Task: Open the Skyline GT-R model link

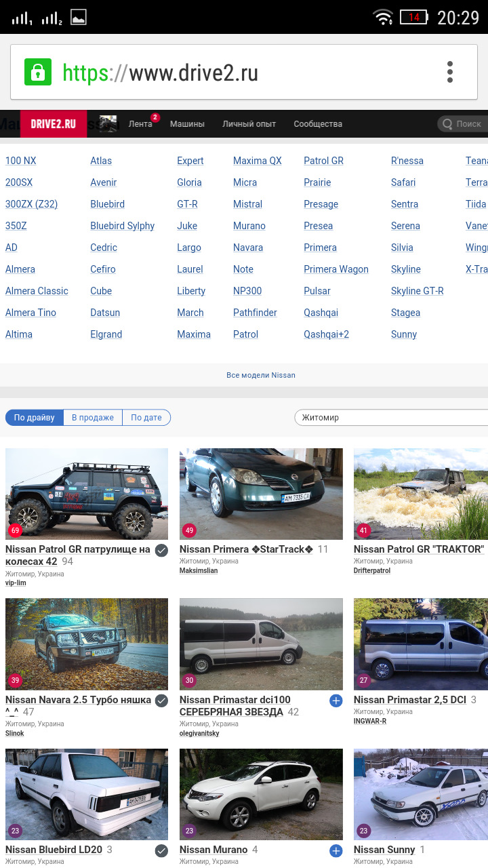Action: (418, 291)
